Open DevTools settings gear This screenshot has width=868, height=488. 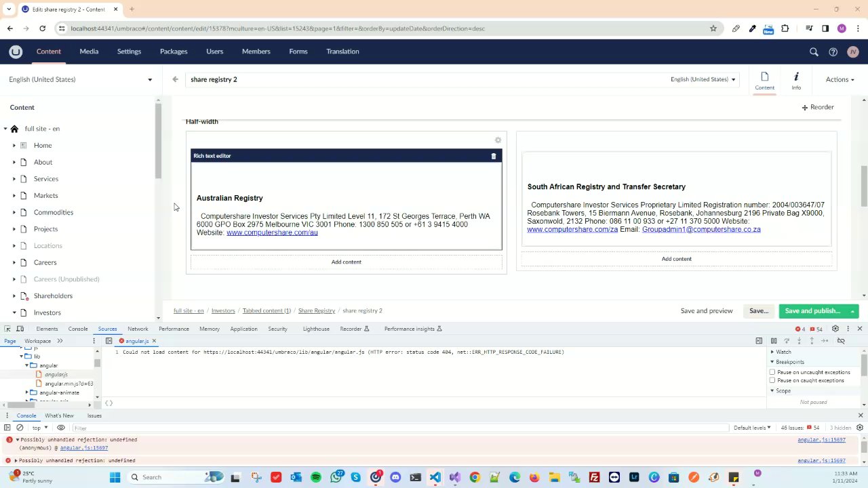click(x=835, y=329)
